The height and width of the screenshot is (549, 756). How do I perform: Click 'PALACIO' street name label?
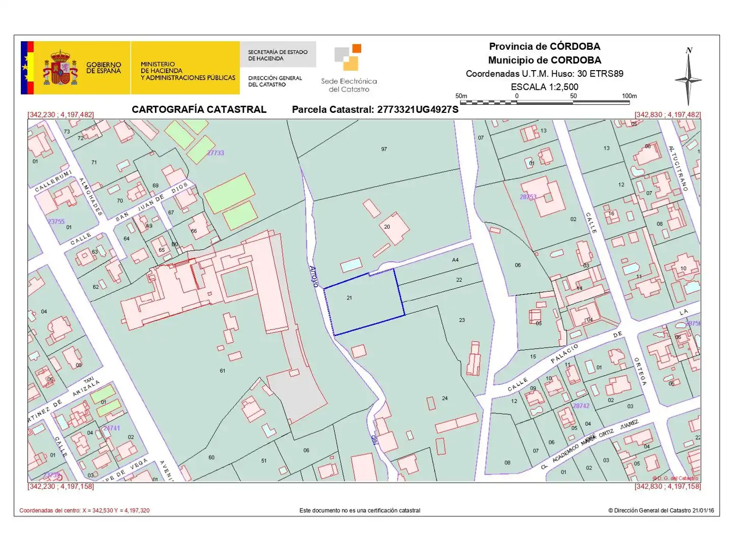point(564,353)
